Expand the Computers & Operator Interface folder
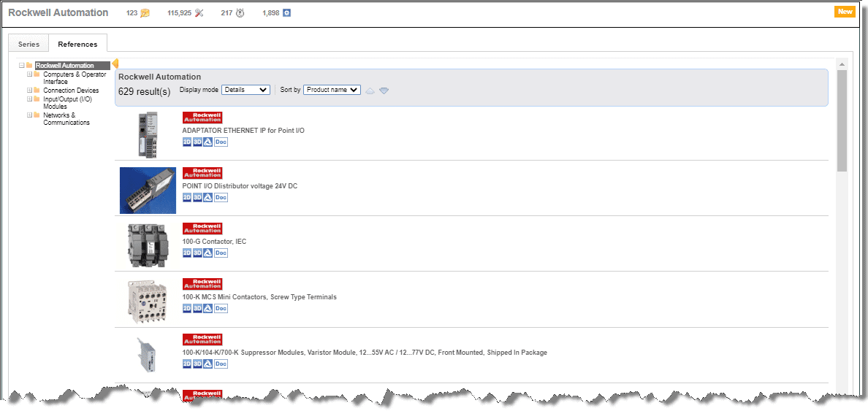This screenshot has height=411, width=868. click(30, 74)
